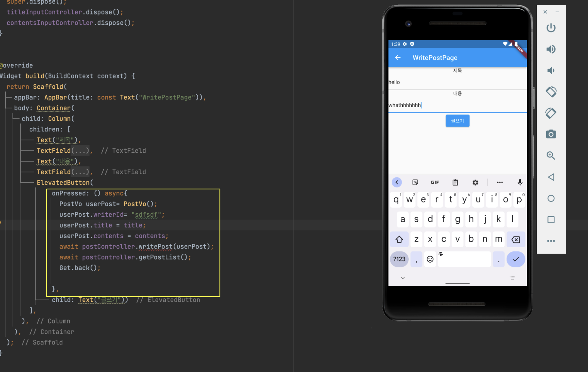The height and width of the screenshot is (372, 588).
Task: Expand the folded first TextField code
Action: click(80, 151)
